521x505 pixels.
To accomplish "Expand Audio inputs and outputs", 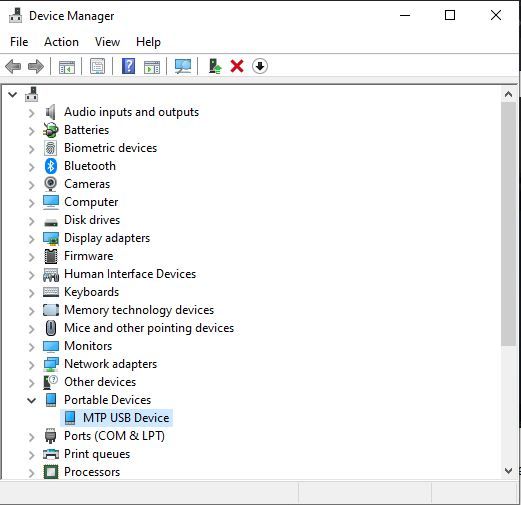I will click(31, 113).
